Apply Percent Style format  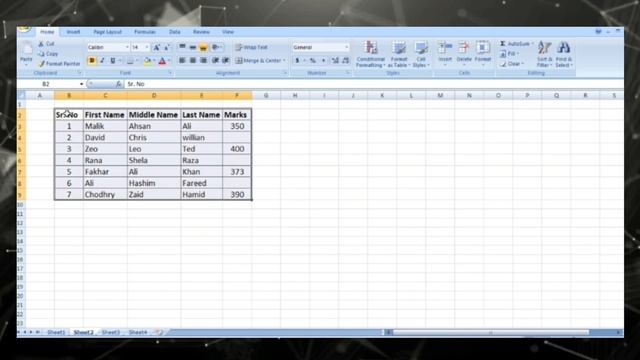[x=313, y=60]
